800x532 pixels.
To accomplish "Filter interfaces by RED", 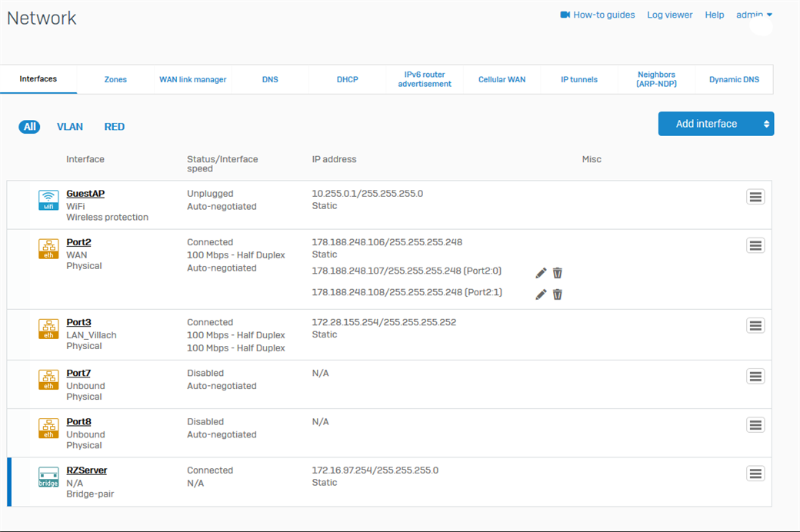I will (115, 127).
